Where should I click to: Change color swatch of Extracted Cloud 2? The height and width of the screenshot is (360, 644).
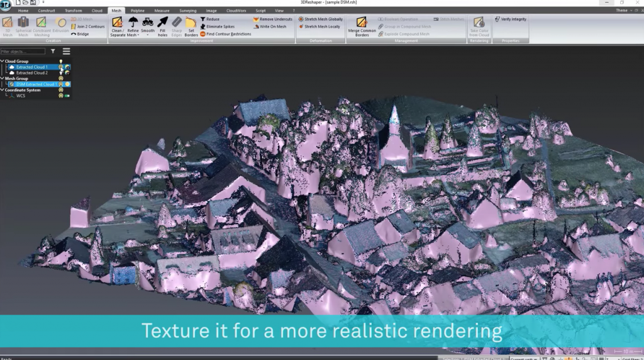click(x=67, y=73)
